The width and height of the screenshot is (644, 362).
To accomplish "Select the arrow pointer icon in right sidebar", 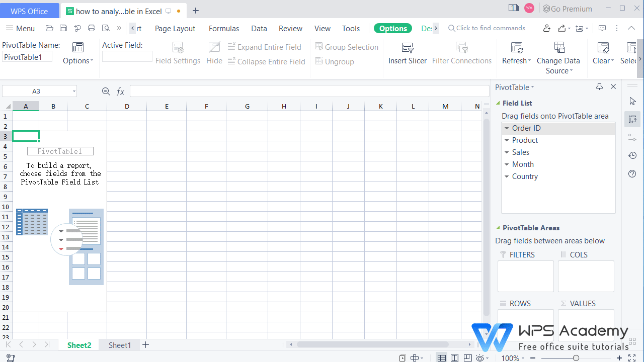I will pyautogui.click(x=632, y=101).
